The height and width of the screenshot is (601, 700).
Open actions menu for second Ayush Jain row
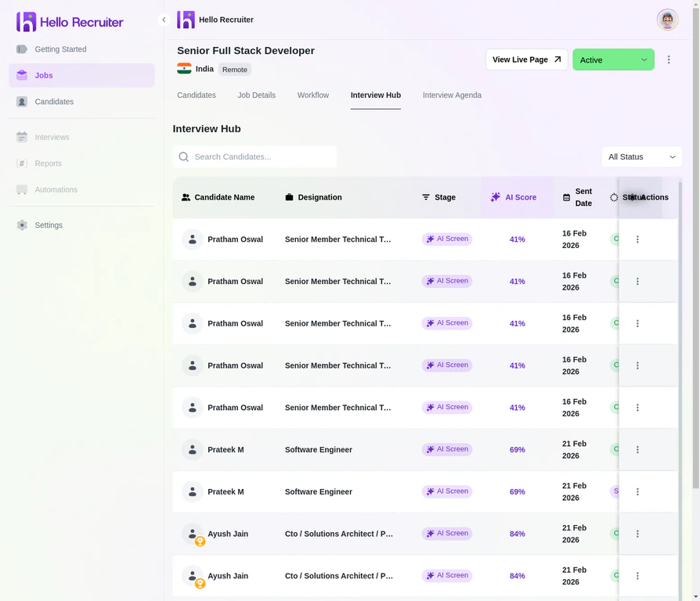pos(637,576)
